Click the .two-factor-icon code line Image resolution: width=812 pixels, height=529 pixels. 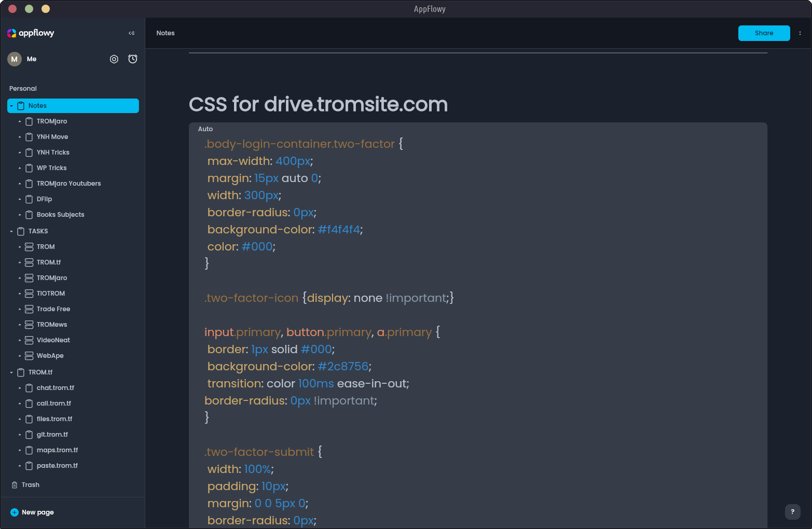pyautogui.click(x=329, y=298)
